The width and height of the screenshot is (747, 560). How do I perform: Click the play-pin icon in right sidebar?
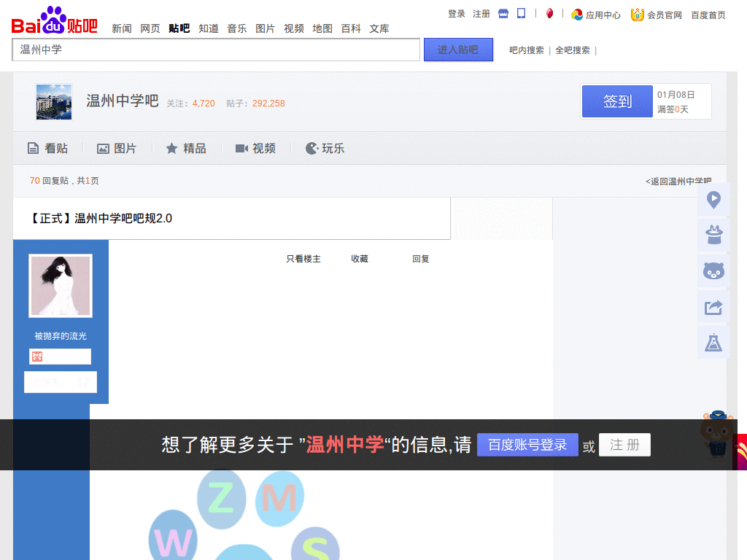tap(713, 200)
